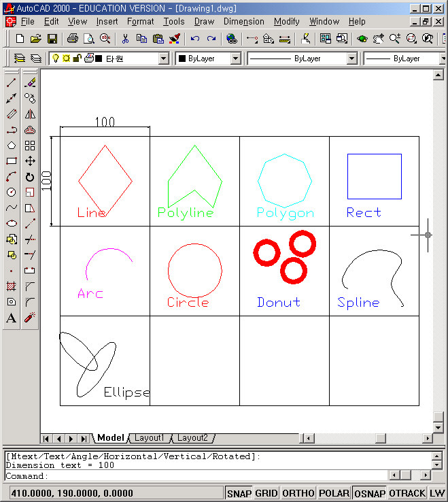The width and height of the screenshot is (448, 502).
Task: Click the Tools menu
Action: (x=174, y=22)
